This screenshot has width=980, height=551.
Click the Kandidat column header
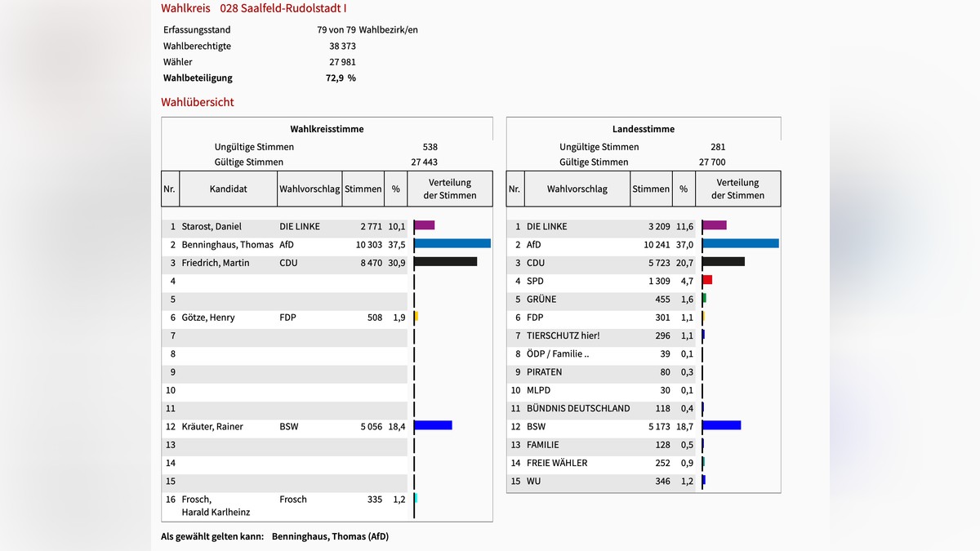point(228,189)
